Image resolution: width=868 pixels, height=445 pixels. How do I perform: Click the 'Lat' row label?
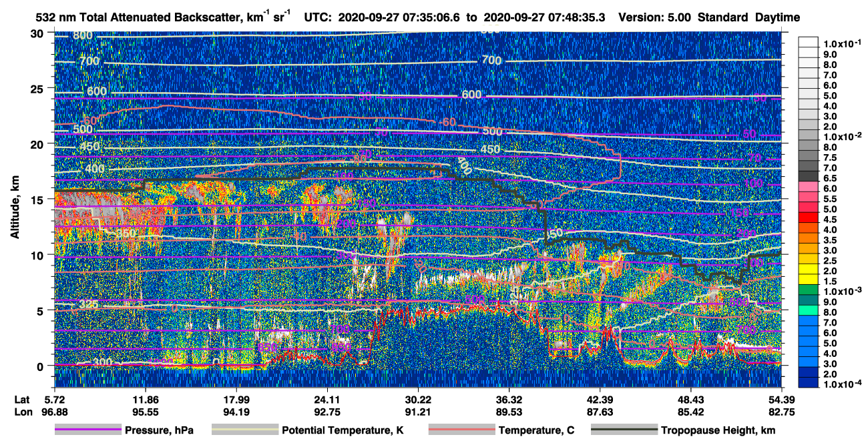(23, 399)
